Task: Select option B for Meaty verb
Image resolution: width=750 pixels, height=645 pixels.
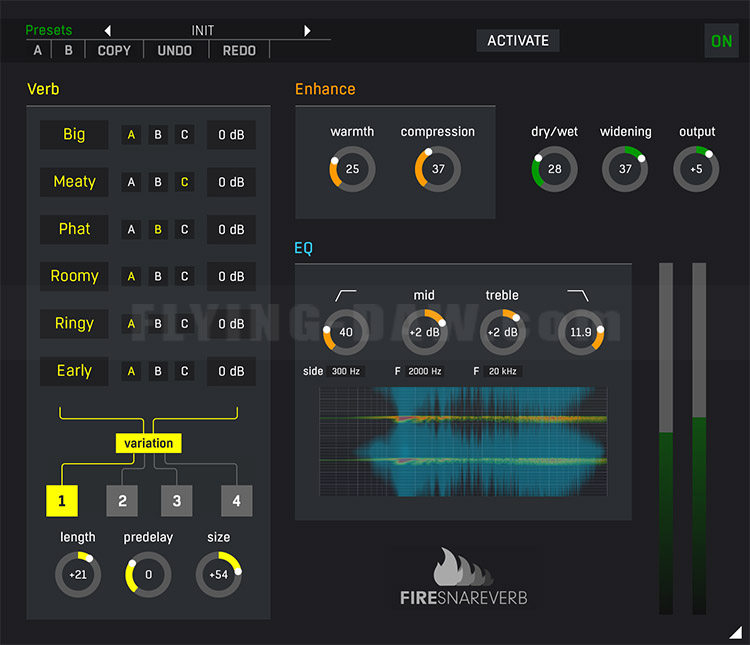Action: click(x=158, y=182)
